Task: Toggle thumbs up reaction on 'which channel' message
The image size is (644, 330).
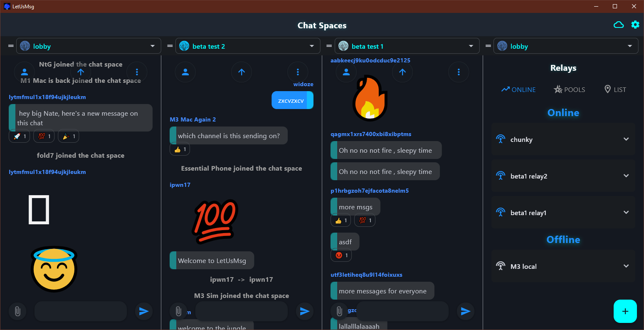Action: pyautogui.click(x=180, y=149)
